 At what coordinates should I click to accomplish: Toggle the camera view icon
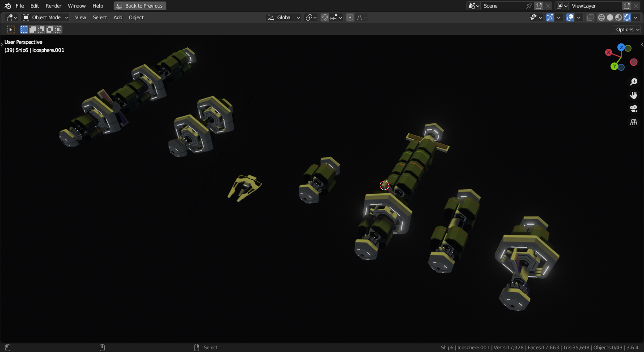(634, 109)
